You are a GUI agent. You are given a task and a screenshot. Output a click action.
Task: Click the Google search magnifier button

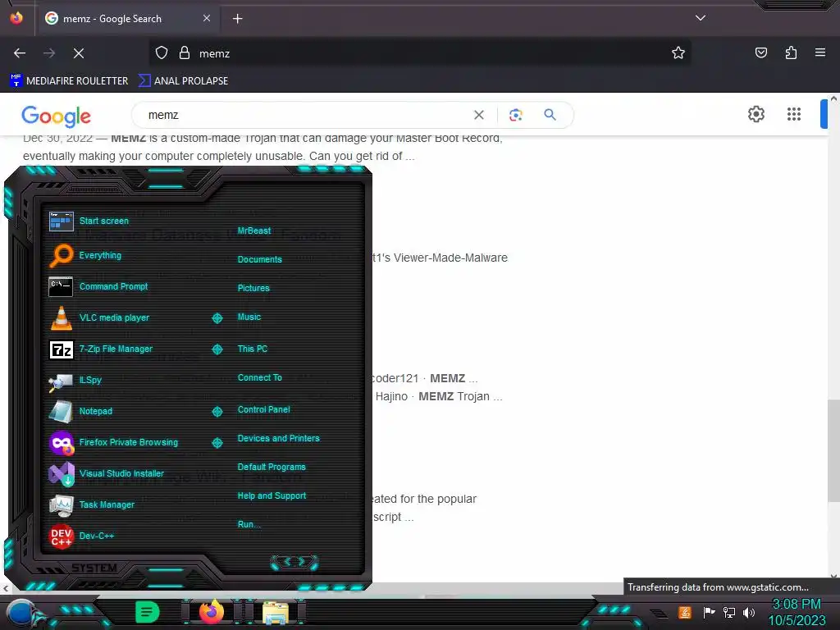coord(550,115)
